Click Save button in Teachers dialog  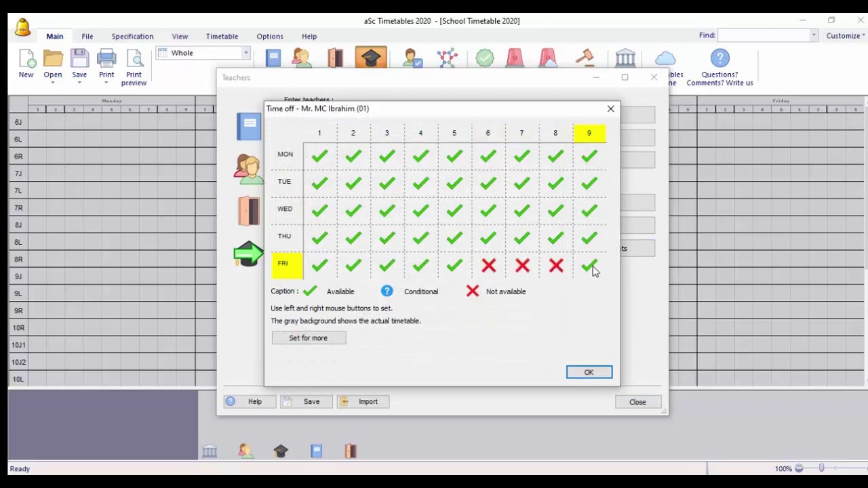tap(307, 402)
